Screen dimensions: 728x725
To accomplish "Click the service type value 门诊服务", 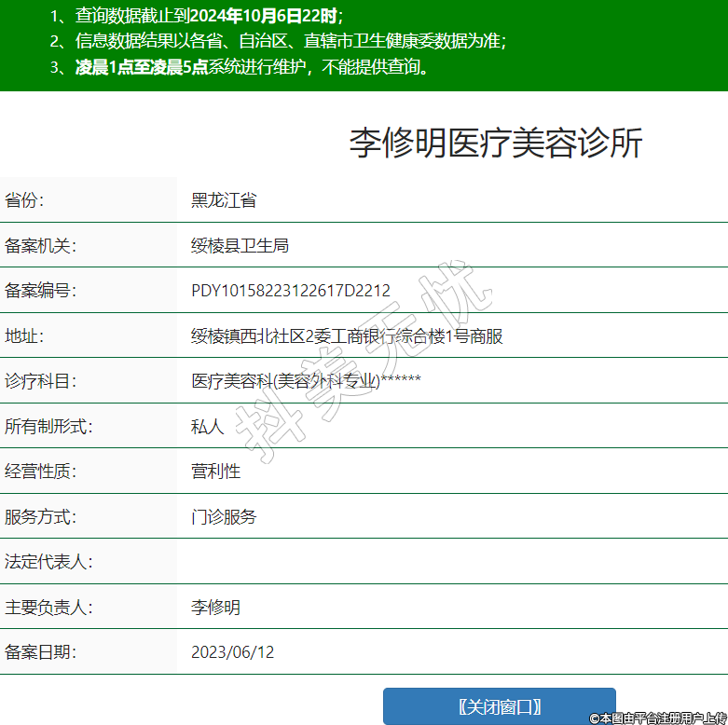I will pos(224,517).
